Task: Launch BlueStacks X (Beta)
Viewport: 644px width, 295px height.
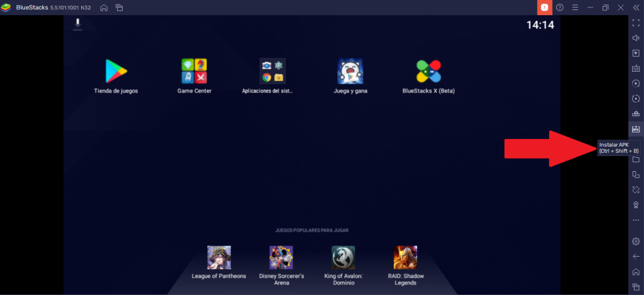Action: coord(428,71)
